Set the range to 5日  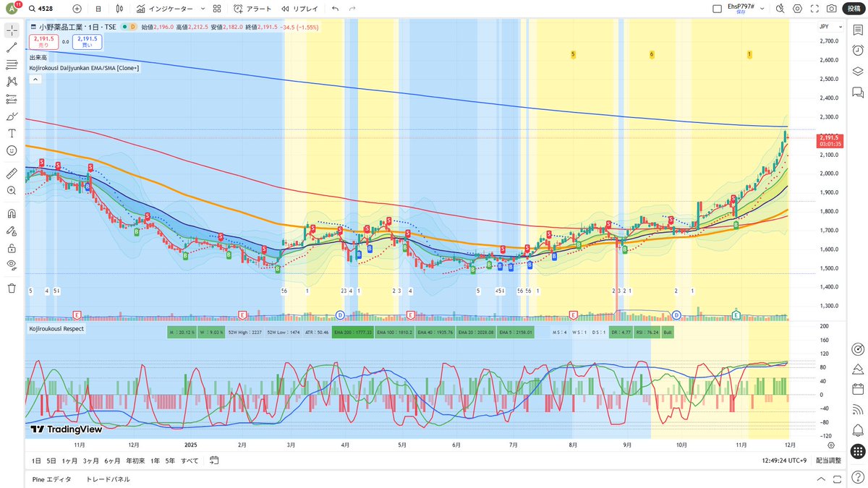(x=51, y=461)
